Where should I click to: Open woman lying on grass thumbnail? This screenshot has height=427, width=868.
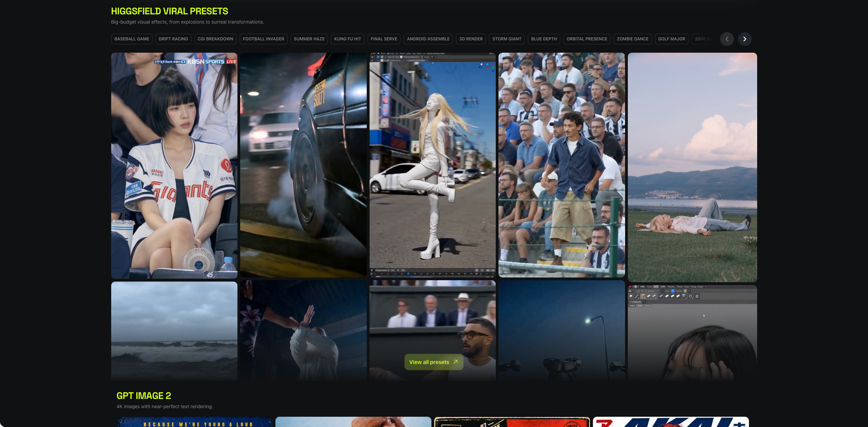pyautogui.click(x=692, y=167)
